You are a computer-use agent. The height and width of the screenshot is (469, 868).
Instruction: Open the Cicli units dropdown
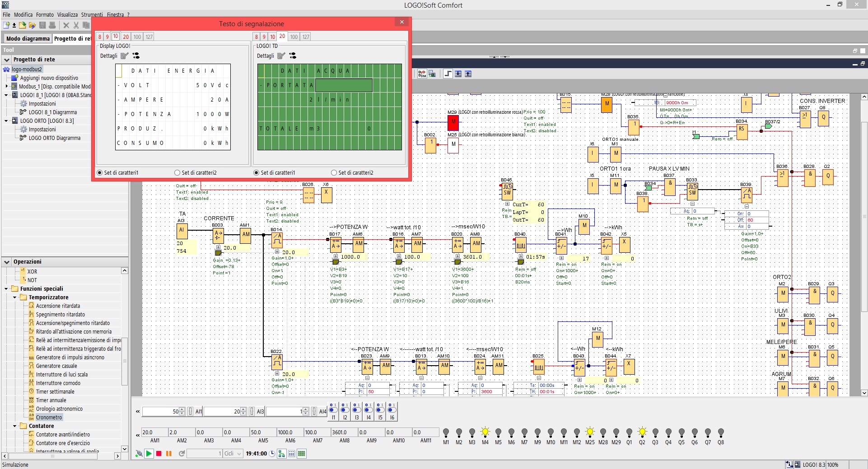(233, 454)
